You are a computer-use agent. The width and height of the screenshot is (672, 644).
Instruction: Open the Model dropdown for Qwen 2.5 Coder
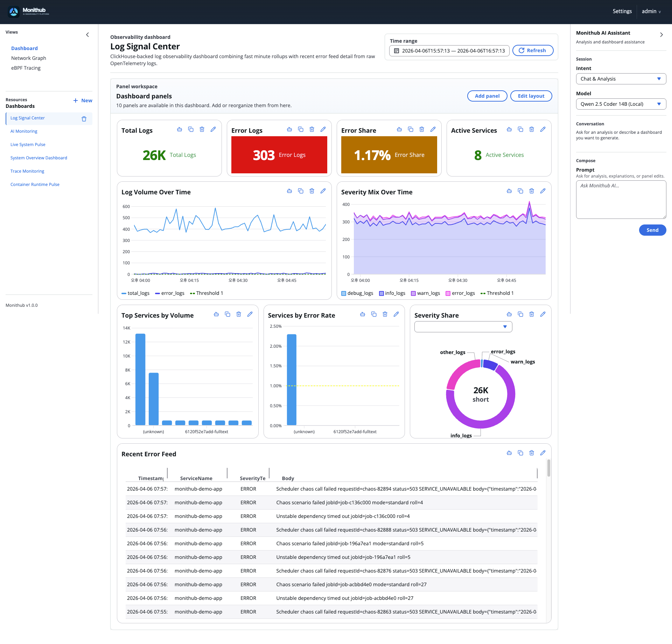pos(621,104)
